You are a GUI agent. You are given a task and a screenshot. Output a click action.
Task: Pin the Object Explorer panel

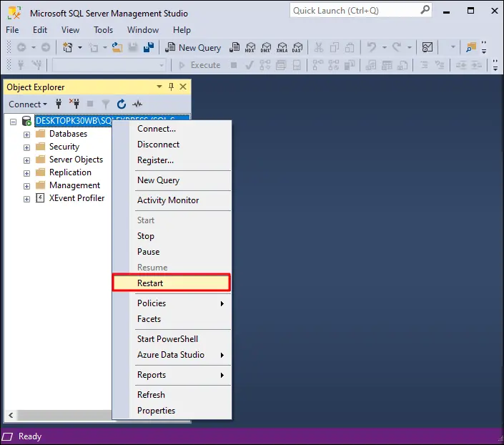coord(171,87)
